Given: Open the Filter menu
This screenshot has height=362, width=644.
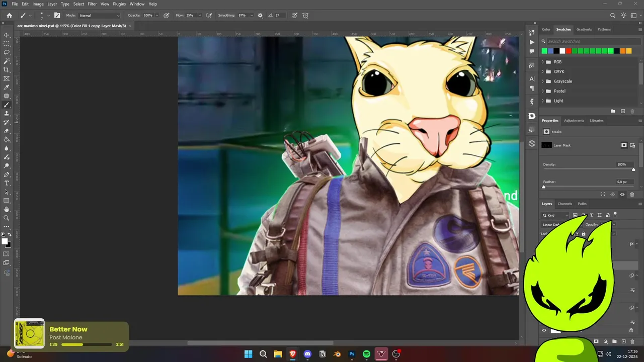Looking at the screenshot, I should pos(92,4).
